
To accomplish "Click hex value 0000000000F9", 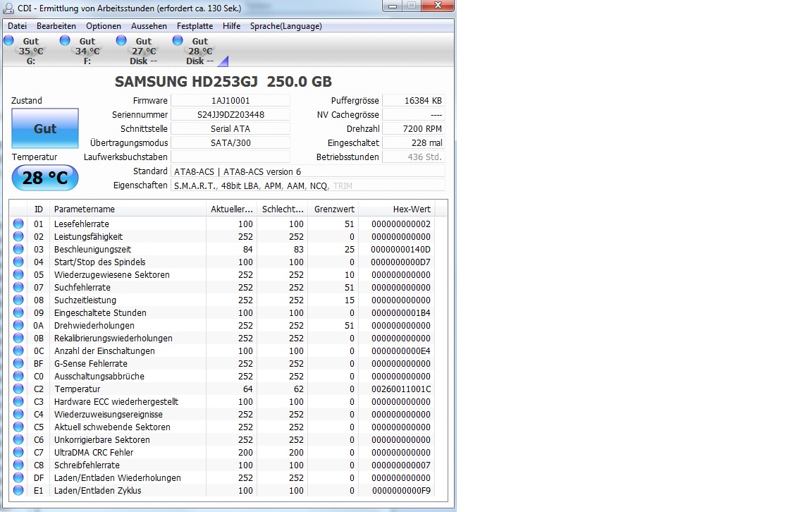I will 401,490.
